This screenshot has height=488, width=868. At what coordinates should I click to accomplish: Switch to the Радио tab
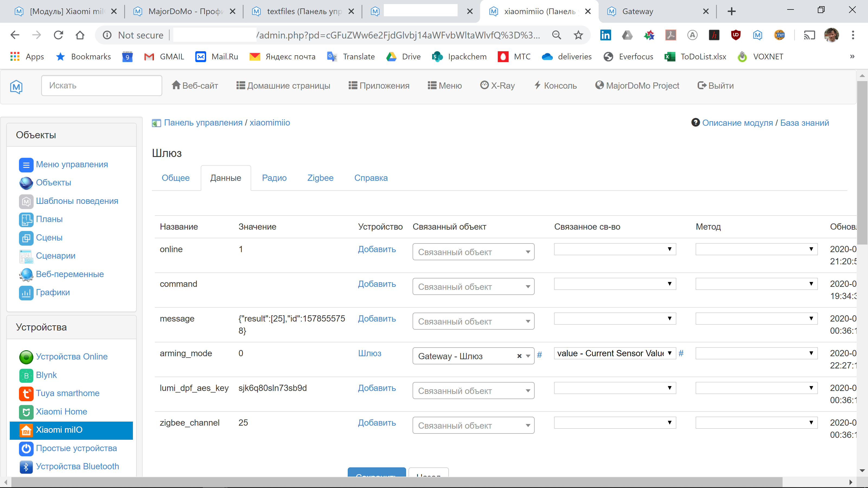[274, 178]
